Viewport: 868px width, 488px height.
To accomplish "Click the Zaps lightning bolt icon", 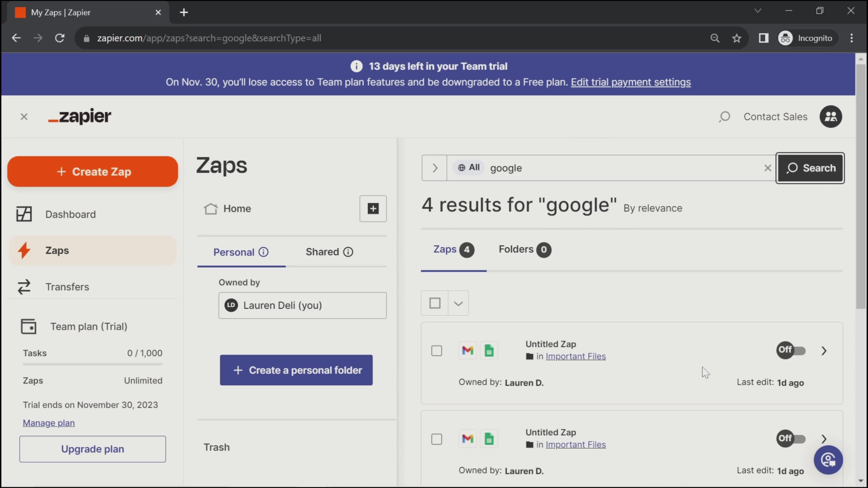I will click(x=24, y=251).
